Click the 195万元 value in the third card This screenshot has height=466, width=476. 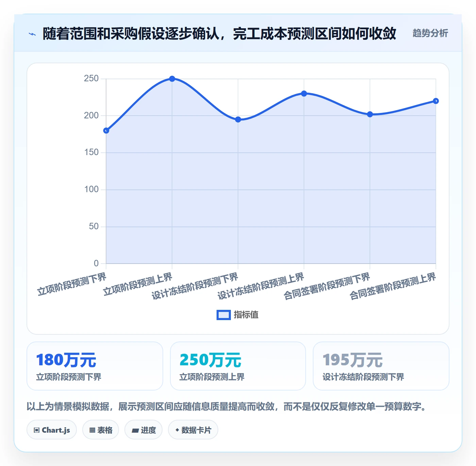click(x=353, y=360)
